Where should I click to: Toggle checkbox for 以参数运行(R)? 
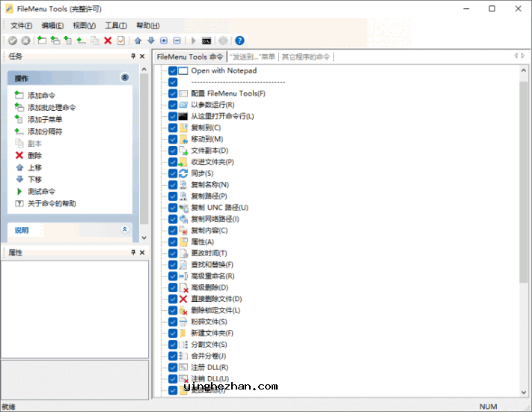[x=173, y=105]
